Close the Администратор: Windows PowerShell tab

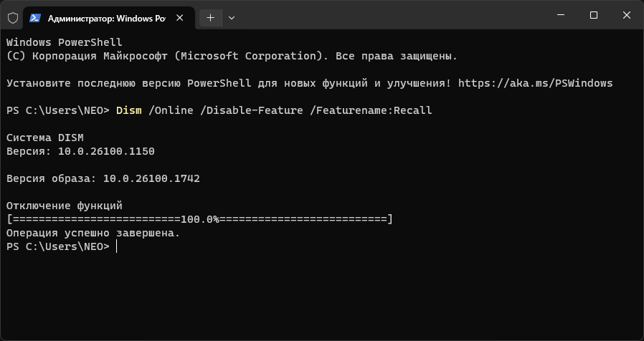[x=181, y=16]
